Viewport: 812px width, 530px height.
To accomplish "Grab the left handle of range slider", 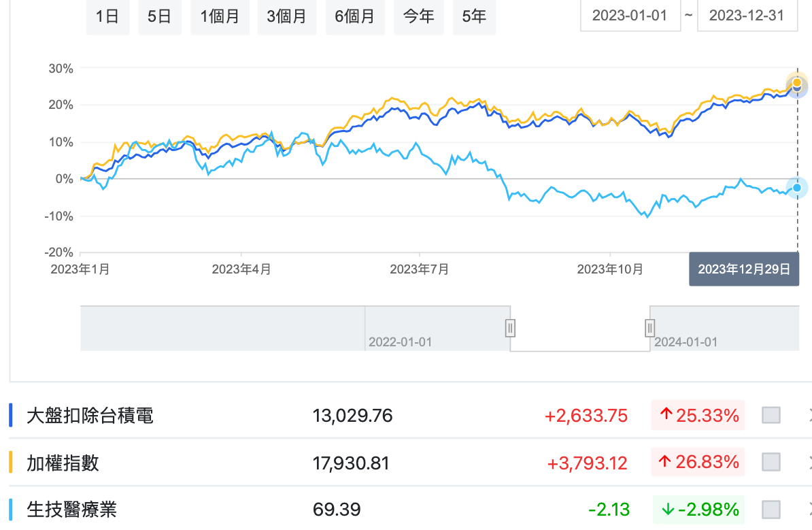I will tap(510, 329).
